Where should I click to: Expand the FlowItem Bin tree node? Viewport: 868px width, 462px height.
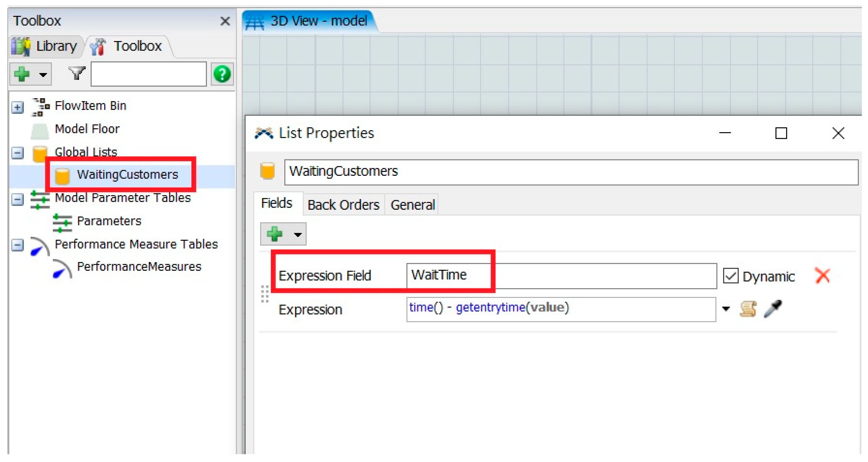18,108
